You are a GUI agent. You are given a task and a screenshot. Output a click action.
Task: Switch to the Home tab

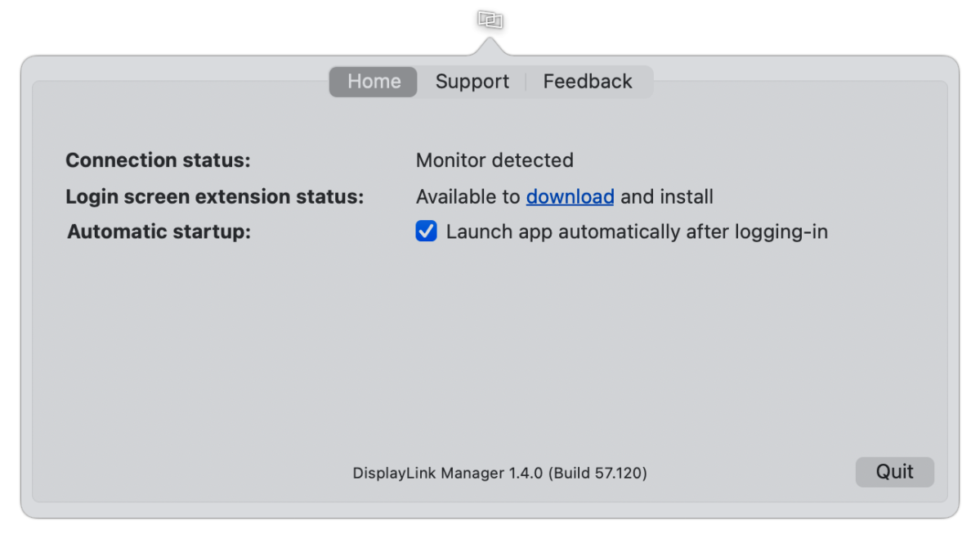(374, 81)
